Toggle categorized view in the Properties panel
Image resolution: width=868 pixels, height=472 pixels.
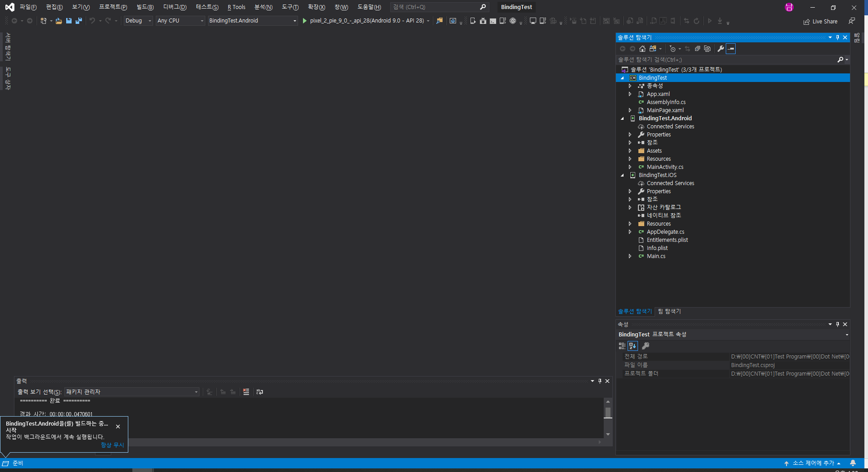pyautogui.click(x=622, y=346)
